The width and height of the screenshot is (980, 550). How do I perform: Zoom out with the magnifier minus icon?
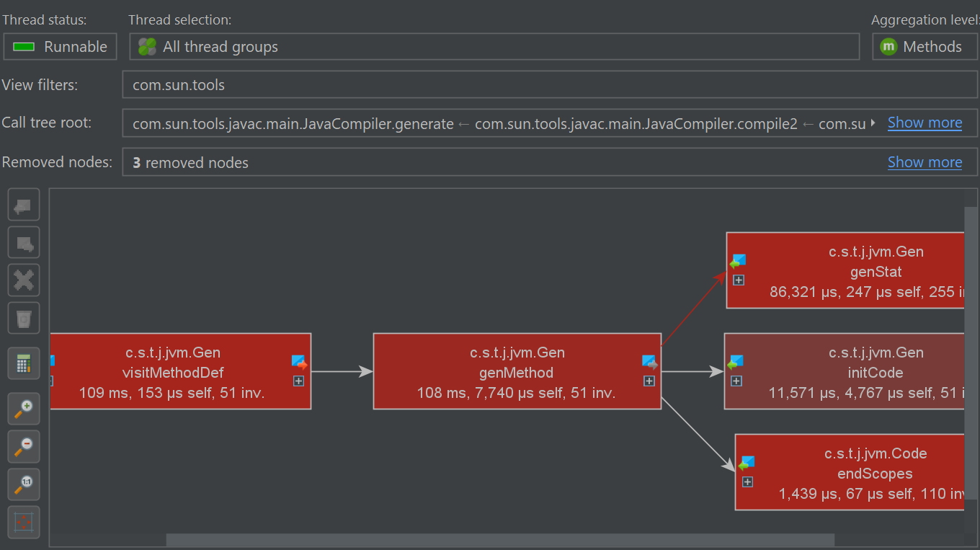coord(24,446)
